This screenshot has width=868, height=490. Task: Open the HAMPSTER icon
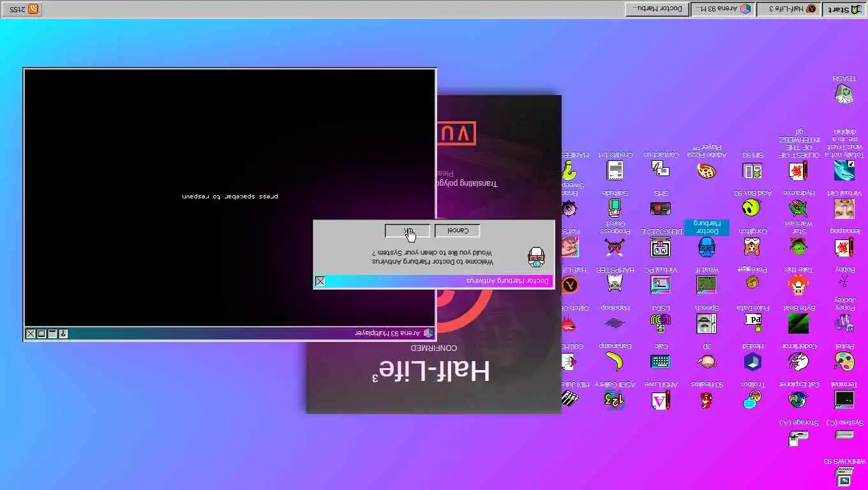pyautogui.click(x=615, y=285)
